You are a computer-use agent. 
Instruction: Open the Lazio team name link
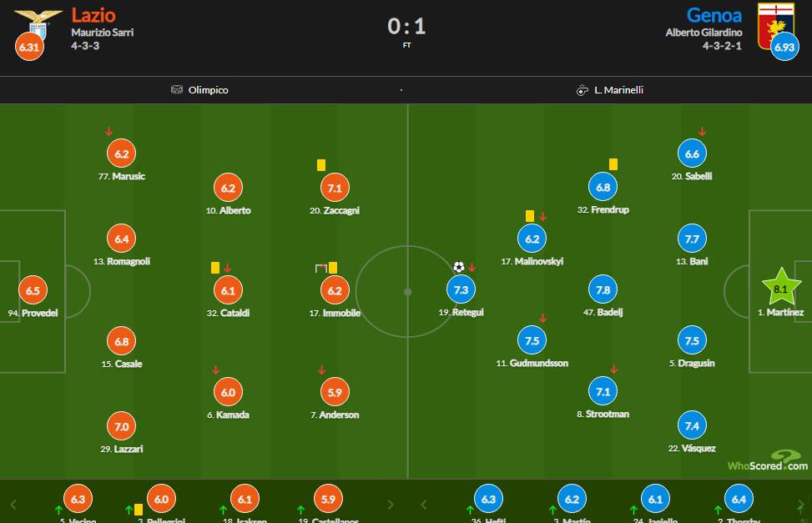93,15
